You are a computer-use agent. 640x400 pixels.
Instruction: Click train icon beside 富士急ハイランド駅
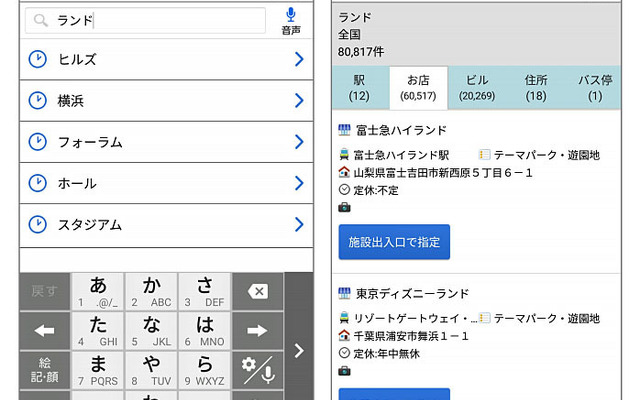tap(344, 155)
